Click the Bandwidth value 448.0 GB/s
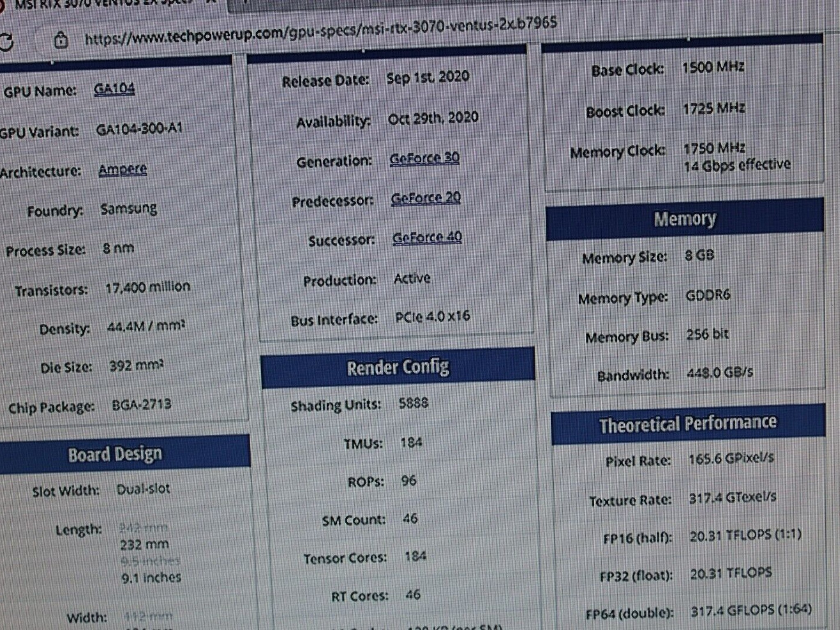Screen dimensions: 840x630 click(720, 372)
